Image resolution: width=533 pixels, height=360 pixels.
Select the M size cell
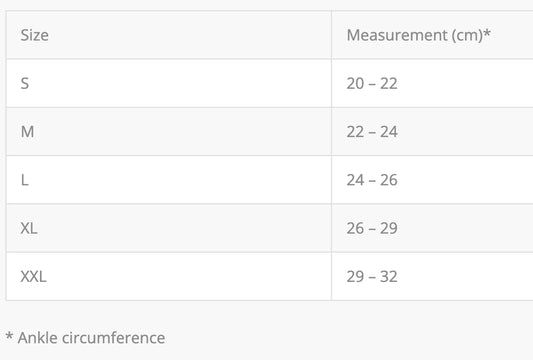tap(169, 132)
